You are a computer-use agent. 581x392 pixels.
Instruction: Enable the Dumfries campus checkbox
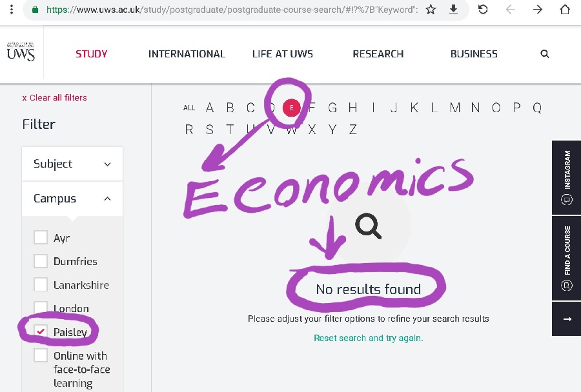[x=41, y=261]
